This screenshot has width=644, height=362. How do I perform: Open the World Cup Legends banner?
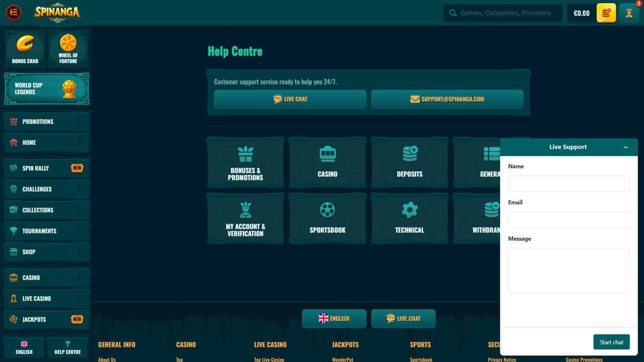tap(47, 88)
